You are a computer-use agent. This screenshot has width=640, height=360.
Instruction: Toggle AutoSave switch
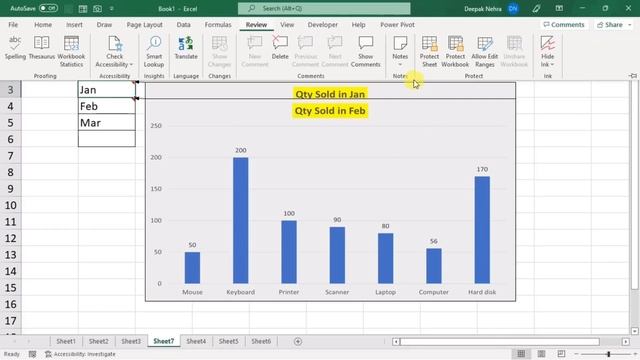click(x=48, y=8)
